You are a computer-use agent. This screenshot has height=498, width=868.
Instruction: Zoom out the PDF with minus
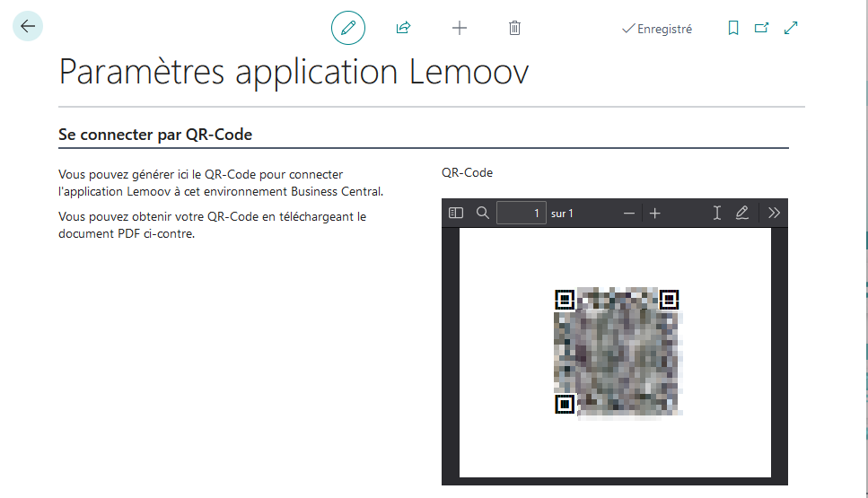[x=629, y=213]
